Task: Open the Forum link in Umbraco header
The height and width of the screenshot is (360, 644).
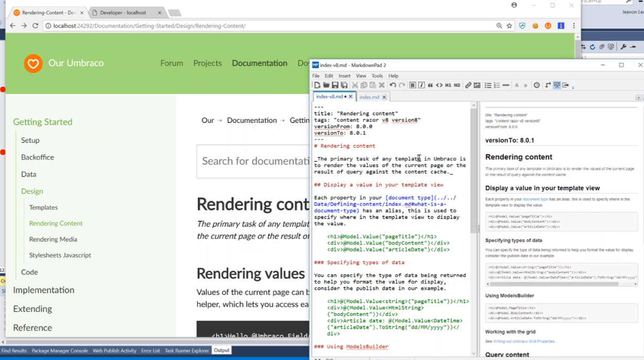Action: pyautogui.click(x=172, y=63)
